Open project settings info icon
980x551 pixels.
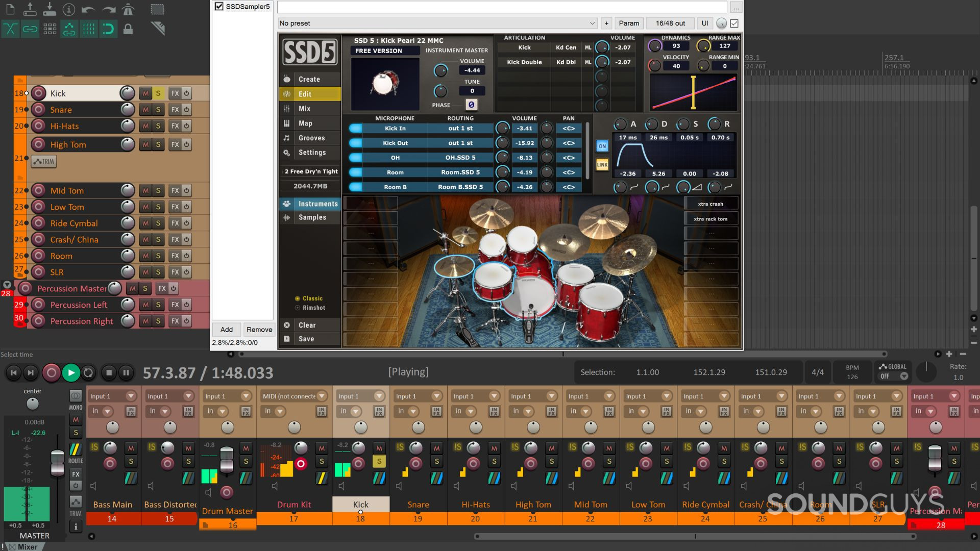69,9
